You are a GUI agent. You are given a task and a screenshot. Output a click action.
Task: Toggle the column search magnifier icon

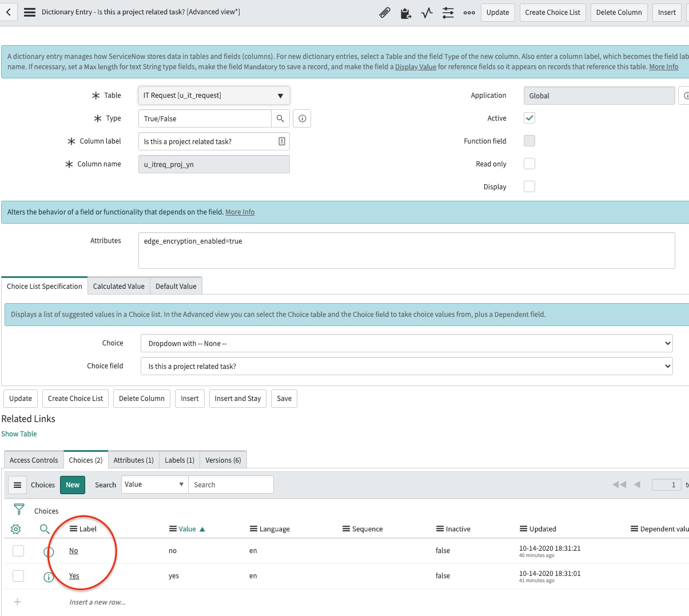click(45, 529)
